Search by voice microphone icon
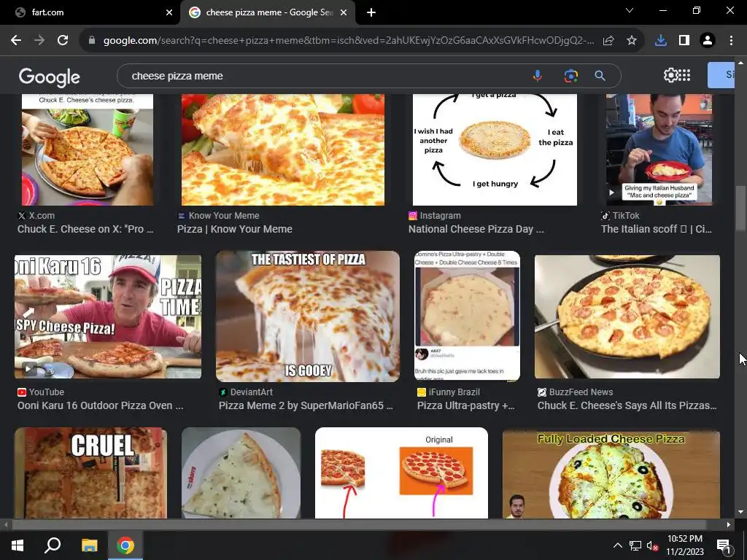The image size is (747, 560). pos(538,76)
